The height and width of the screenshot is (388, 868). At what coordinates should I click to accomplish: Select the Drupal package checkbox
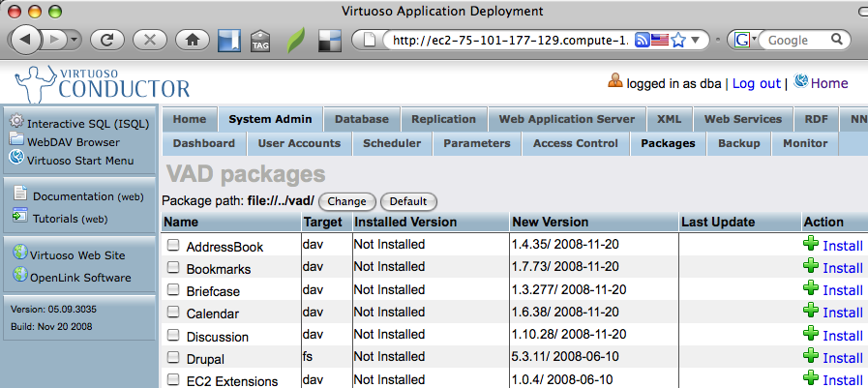173,356
